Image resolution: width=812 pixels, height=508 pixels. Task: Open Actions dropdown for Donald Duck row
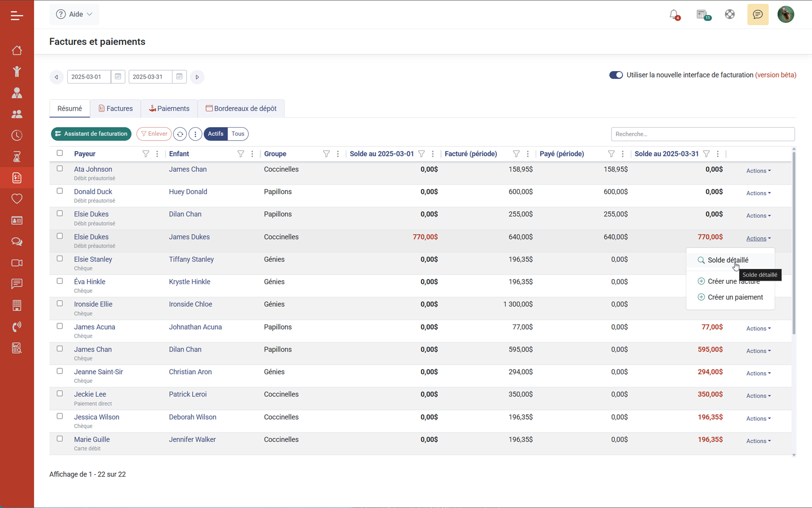758,193
